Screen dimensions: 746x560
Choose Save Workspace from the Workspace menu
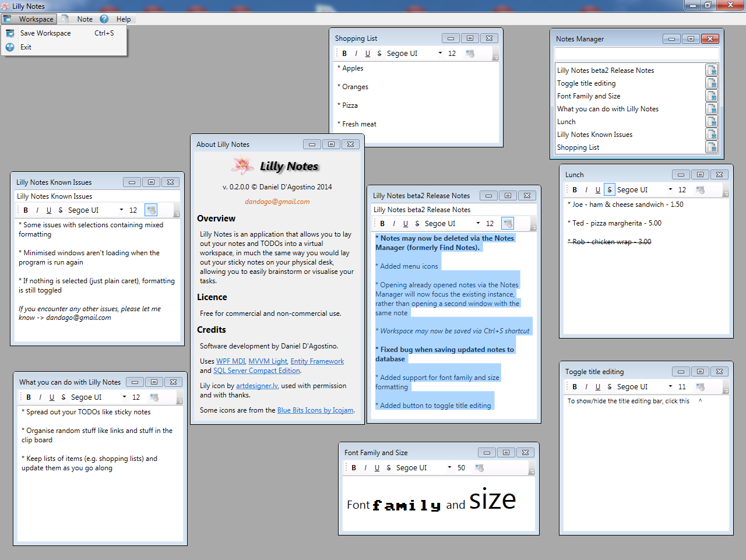[45, 33]
